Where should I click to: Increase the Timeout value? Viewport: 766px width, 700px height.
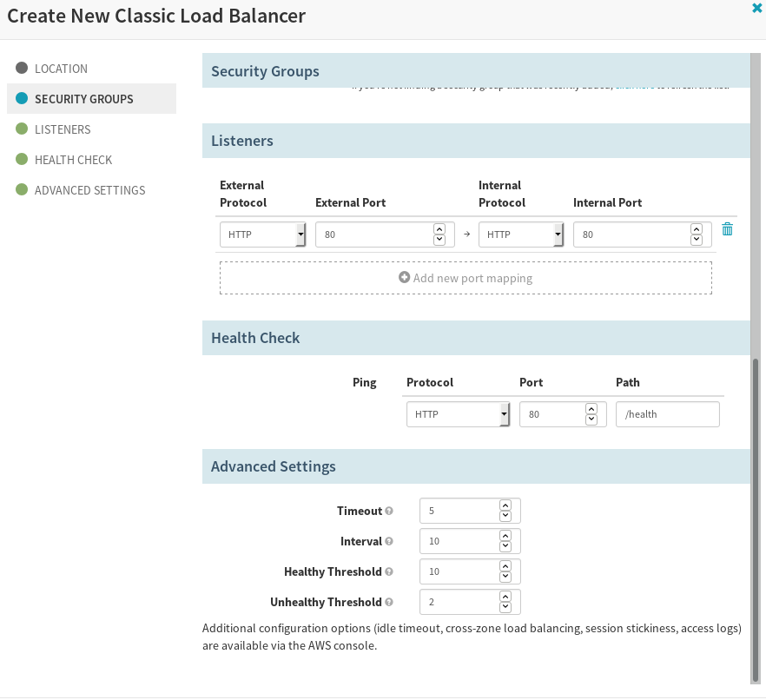[x=505, y=505]
